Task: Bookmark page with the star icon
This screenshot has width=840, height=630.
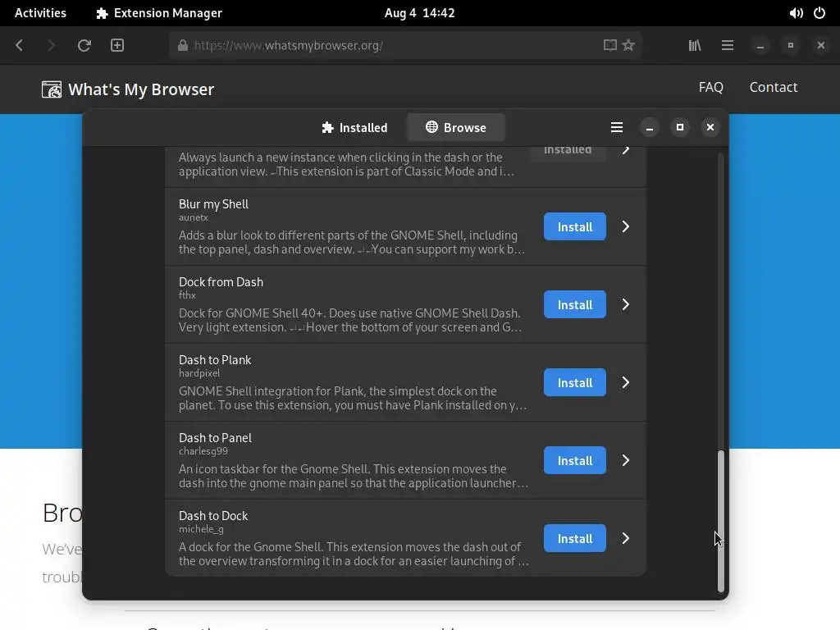Action: [628, 45]
